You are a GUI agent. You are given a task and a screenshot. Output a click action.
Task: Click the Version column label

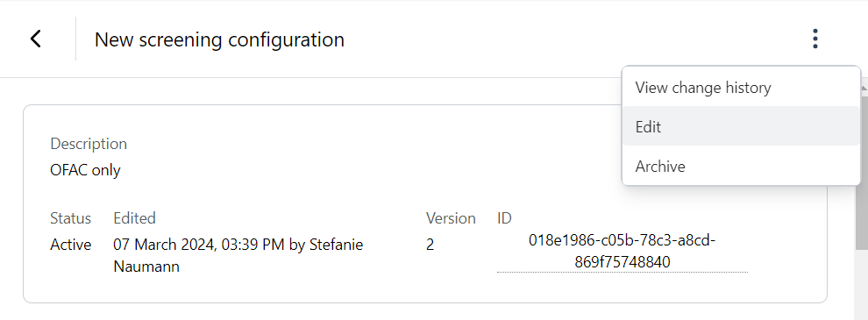coord(451,218)
